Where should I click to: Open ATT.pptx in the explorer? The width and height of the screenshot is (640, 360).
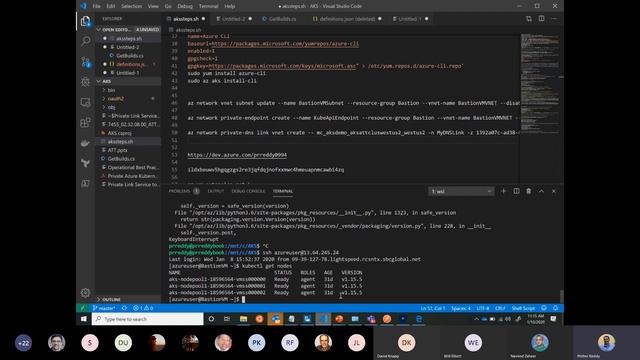tap(117, 150)
